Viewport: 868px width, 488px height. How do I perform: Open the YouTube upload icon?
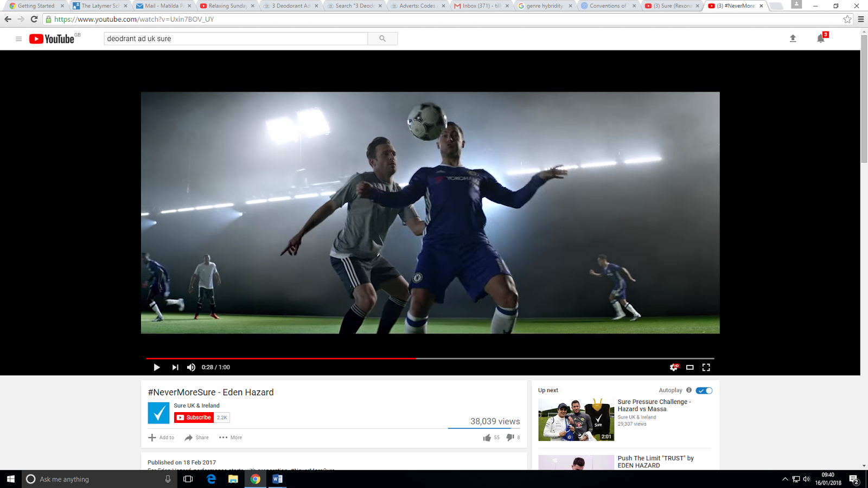(793, 38)
